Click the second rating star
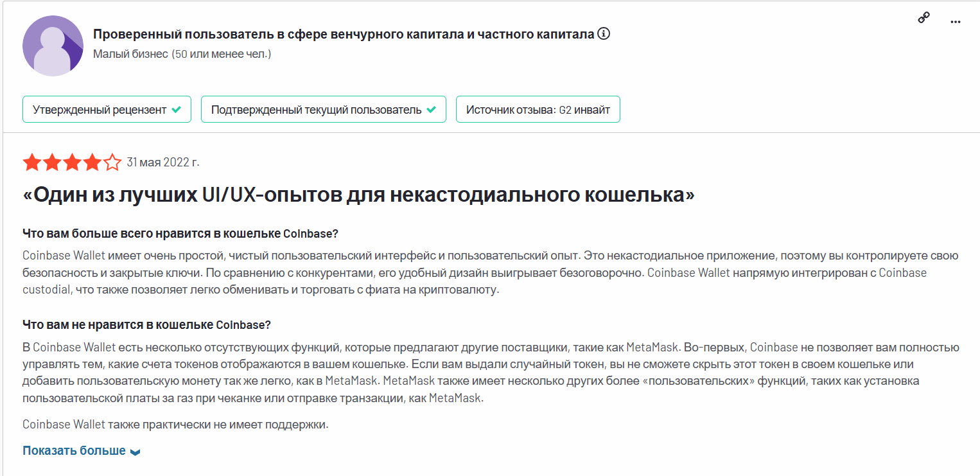This screenshot has height=476, width=980. click(52, 163)
